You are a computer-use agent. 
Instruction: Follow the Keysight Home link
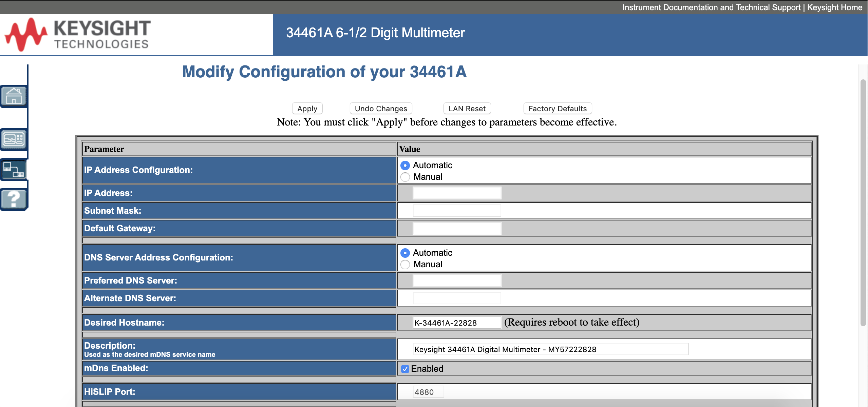[x=834, y=7]
